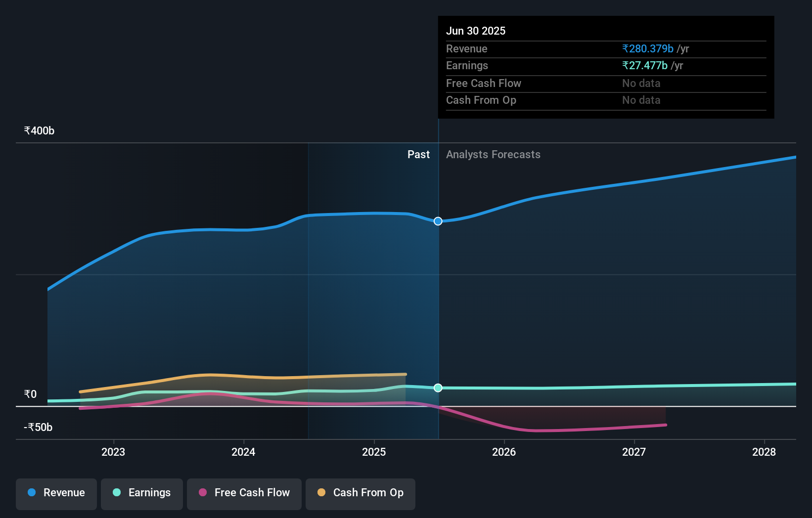Click the ₹280.379b revenue value in the tooltip
The width and height of the screenshot is (812, 518).
[647, 48]
